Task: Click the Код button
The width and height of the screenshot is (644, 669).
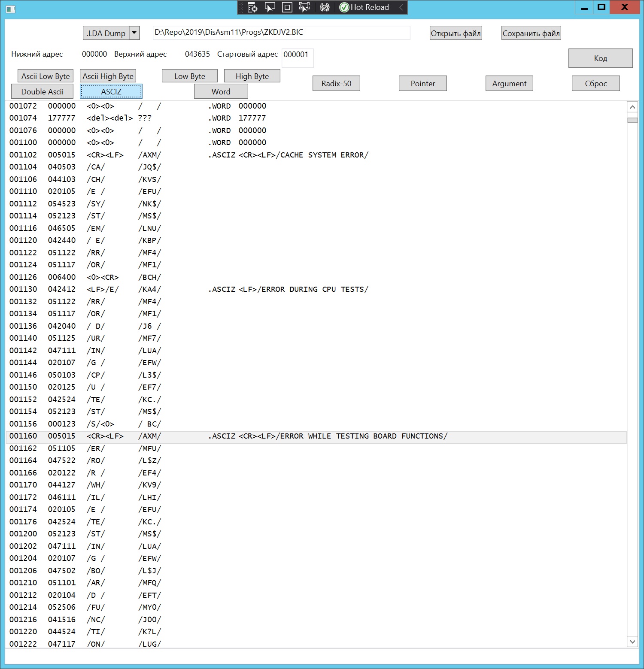Action: [600, 58]
